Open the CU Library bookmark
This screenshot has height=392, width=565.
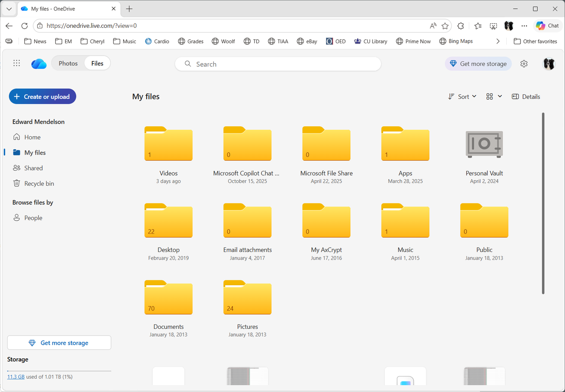coord(370,41)
